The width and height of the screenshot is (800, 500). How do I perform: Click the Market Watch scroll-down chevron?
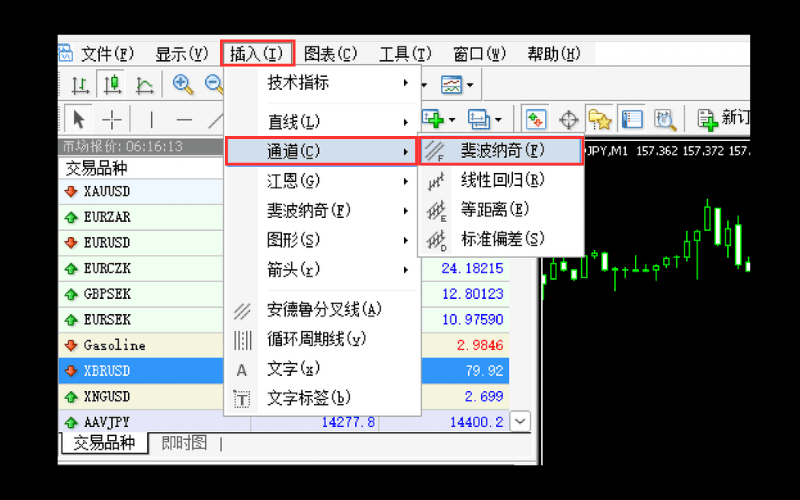coord(520,422)
